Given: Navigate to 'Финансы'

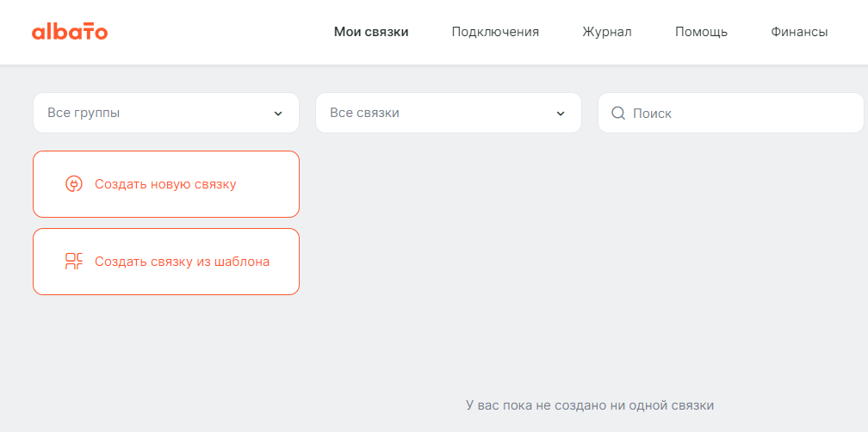Looking at the screenshot, I should (x=799, y=32).
